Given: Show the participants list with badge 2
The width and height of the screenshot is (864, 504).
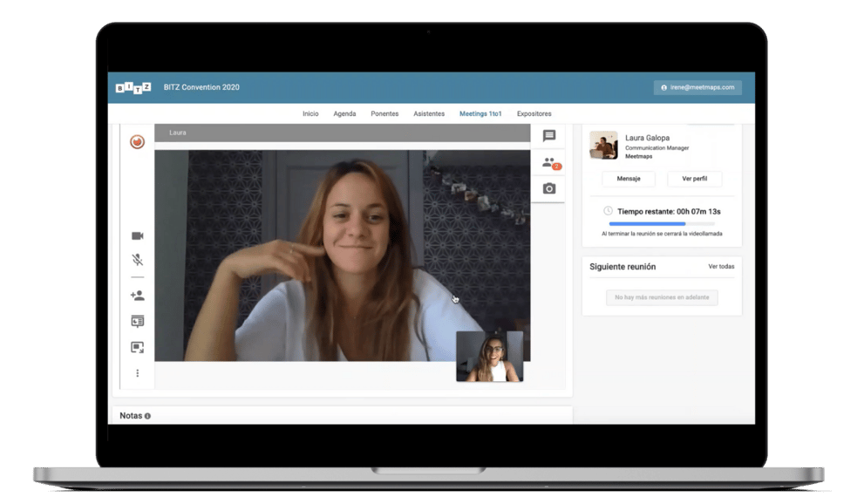Looking at the screenshot, I should point(548,162).
